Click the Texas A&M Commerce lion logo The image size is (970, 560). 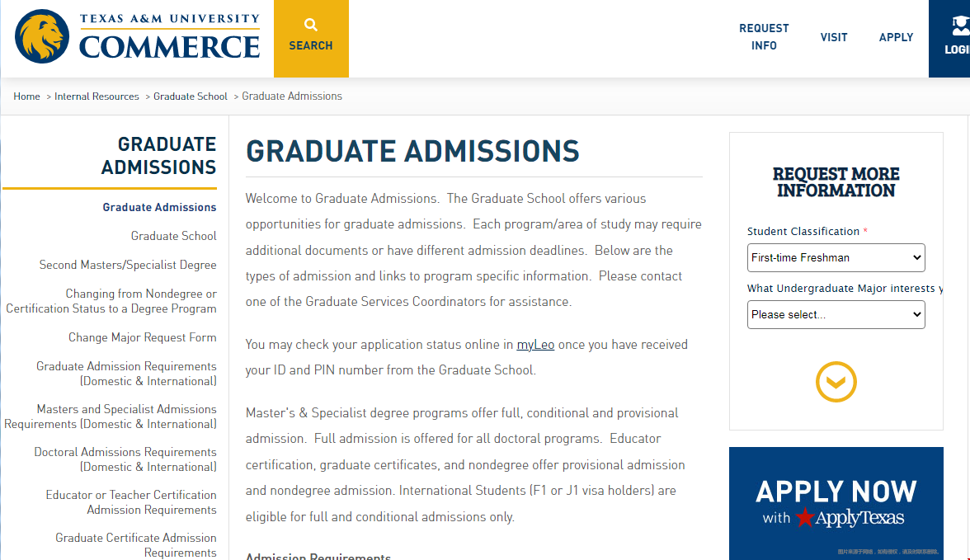[42, 37]
